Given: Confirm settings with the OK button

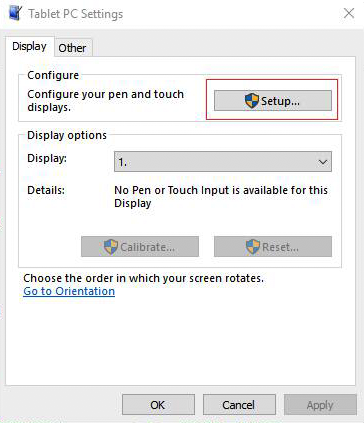Looking at the screenshot, I should (x=158, y=405).
